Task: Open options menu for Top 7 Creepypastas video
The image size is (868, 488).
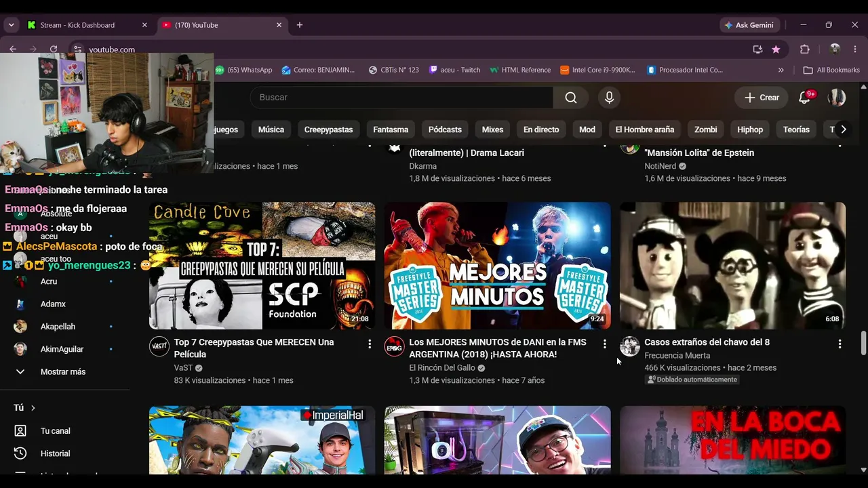Action: click(x=370, y=344)
